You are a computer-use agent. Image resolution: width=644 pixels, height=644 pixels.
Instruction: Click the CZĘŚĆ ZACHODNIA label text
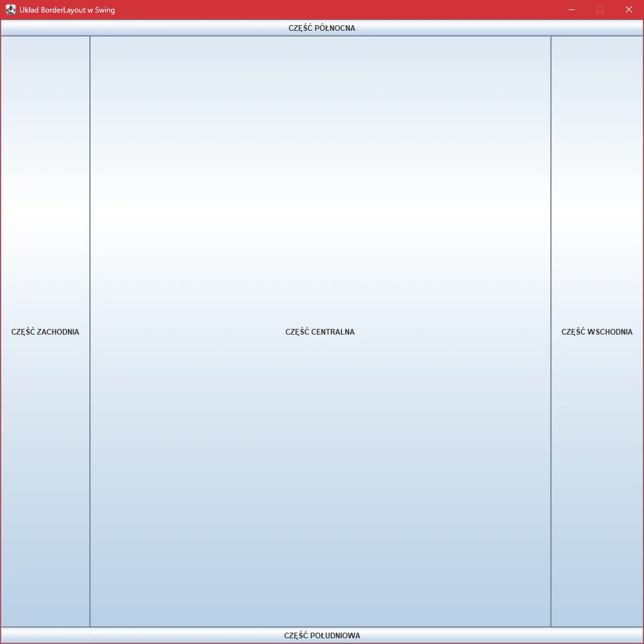tap(45, 332)
